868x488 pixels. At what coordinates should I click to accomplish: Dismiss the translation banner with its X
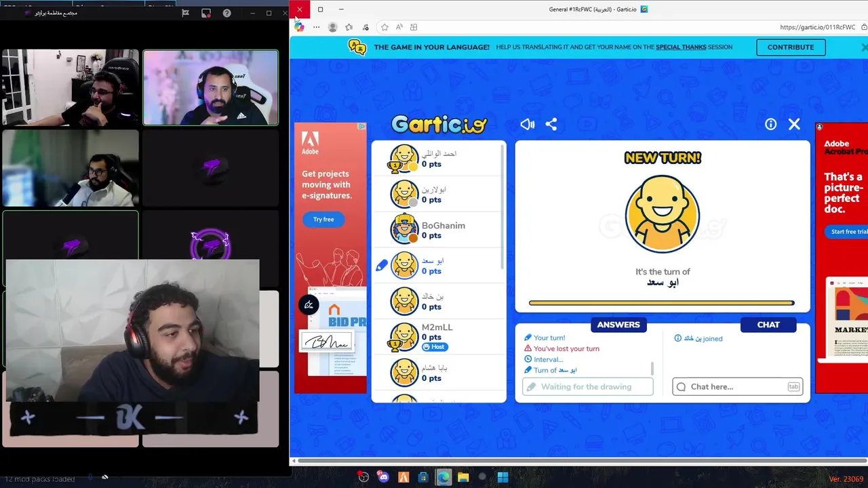864,47
